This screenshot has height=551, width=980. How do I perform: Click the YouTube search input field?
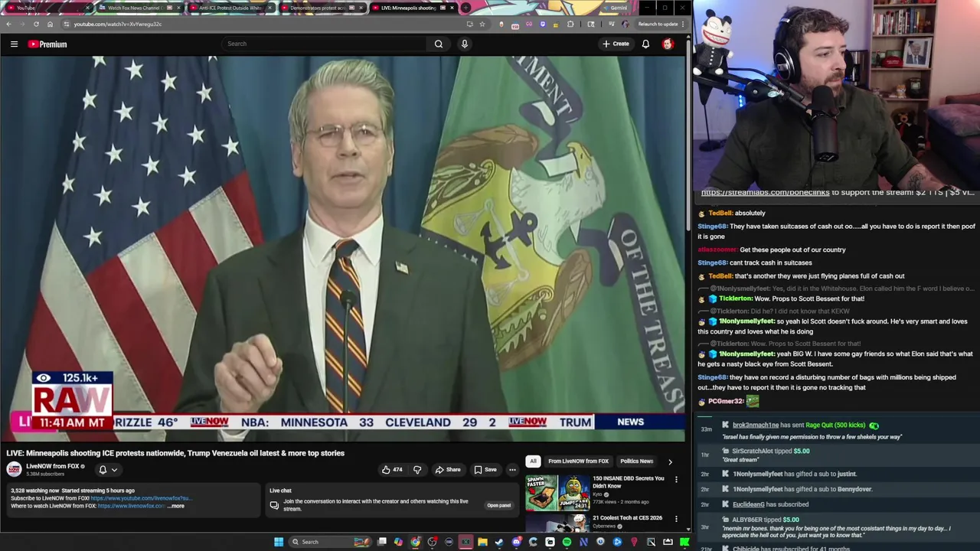point(325,44)
